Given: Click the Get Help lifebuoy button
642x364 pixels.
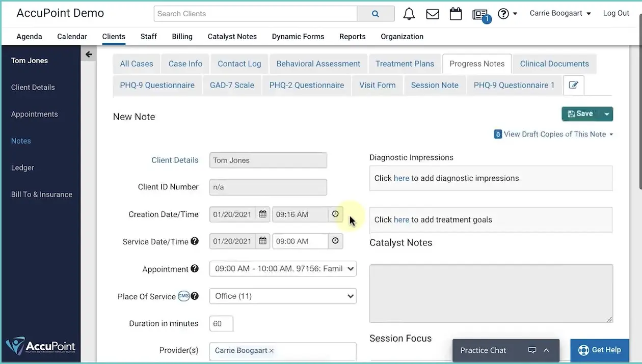Looking at the screenshot, I should (x=600, y=350).
